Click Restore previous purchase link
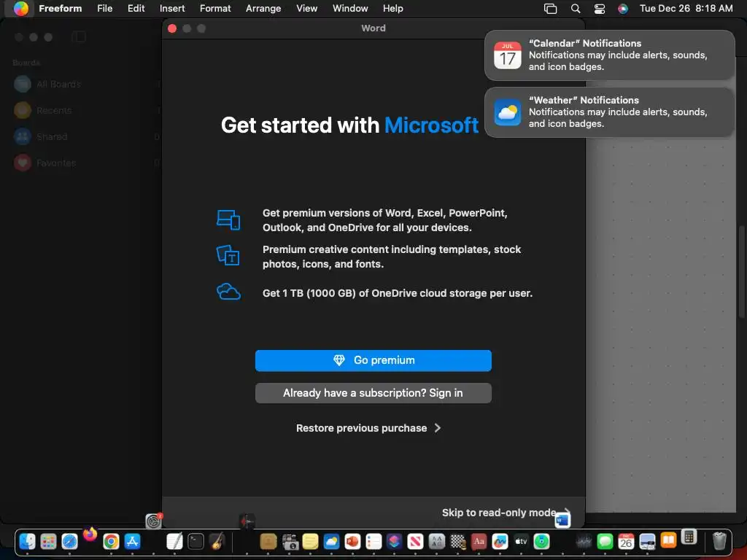This screenshot has width=747, height=560. [368, 428]
